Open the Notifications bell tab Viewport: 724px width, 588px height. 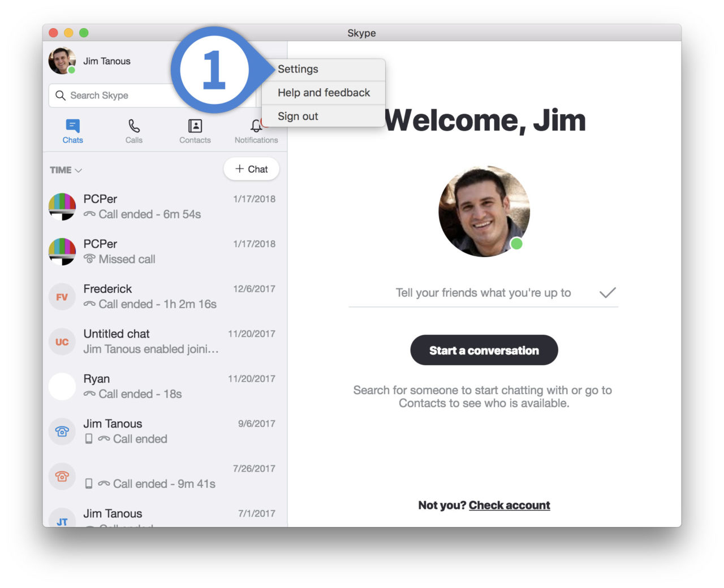click(256, 131)
